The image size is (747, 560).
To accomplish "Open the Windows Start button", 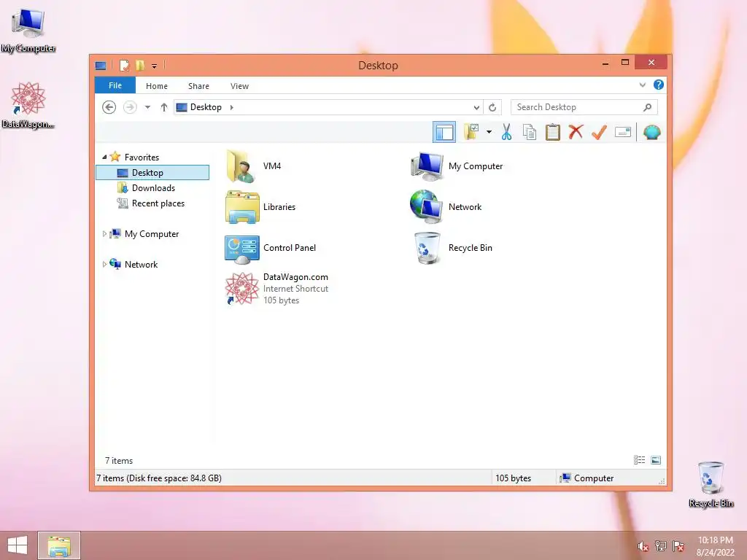I will click(x=18, y=545).
